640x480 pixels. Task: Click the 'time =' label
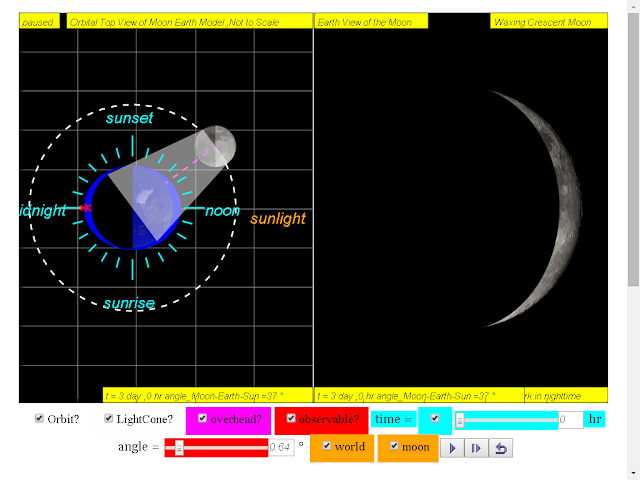tap(393, 419)
